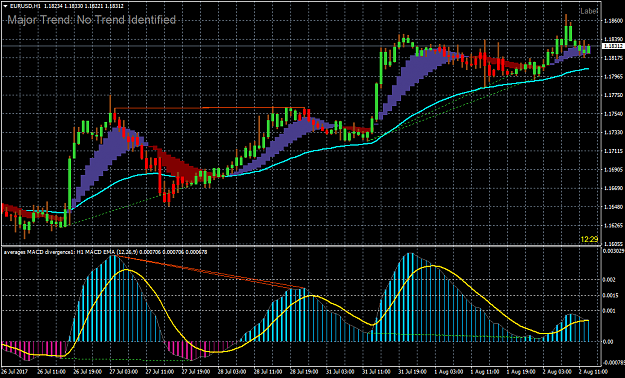Click the current price tag 1.18312

pyautogui.click(x=613, y=46)
